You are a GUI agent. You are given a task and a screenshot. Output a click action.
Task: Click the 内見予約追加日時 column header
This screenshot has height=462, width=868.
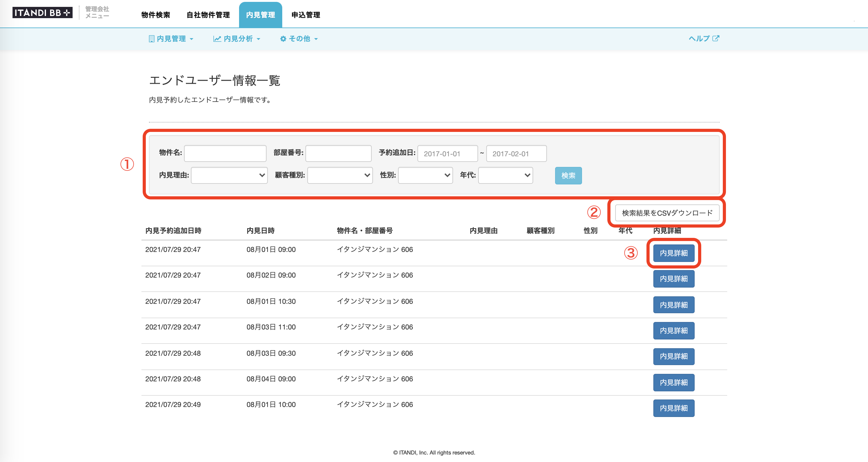coord(173,230)
